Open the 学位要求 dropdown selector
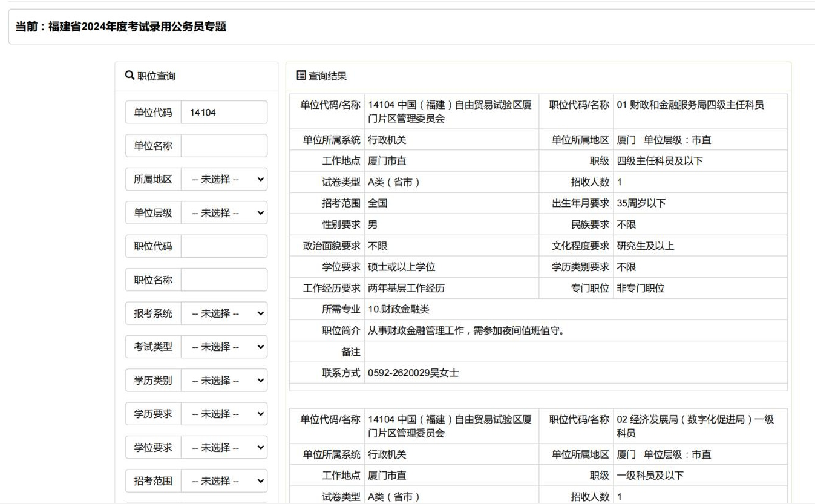Screen dimensions: 815x504 223,448
